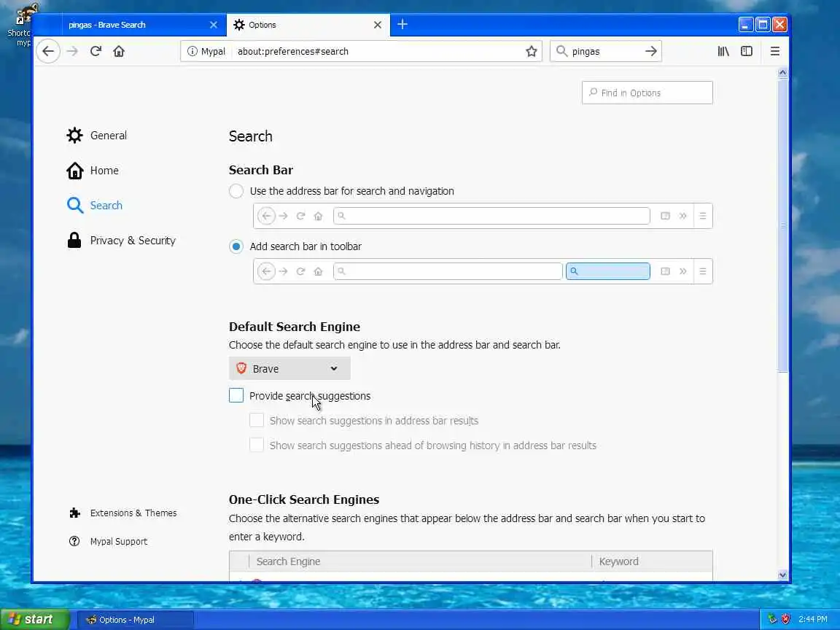The width and height of the screenshot is (840, 630).
Task: Click the network tray icon beside the red shield
Action: coord(772,619)
